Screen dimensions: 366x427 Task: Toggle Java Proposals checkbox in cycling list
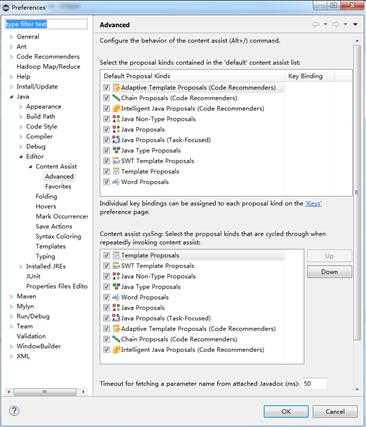click(106, 308)
